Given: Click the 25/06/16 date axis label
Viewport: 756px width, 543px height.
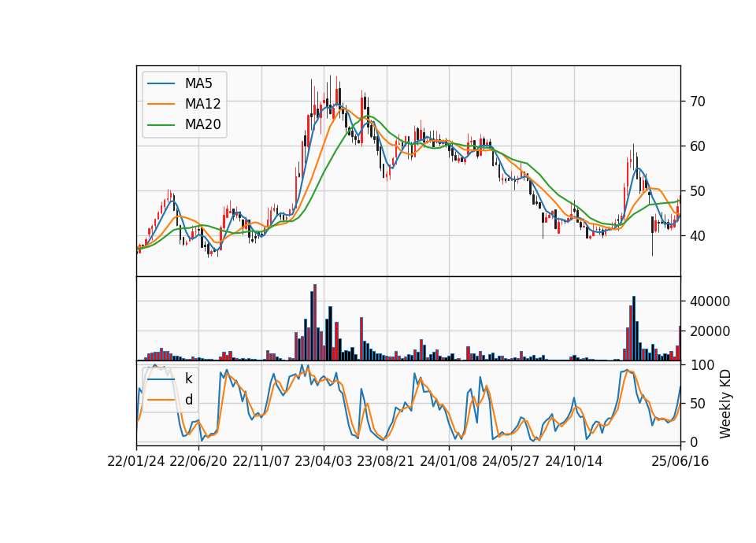Looking at the screenshot, I should point(680,461).
